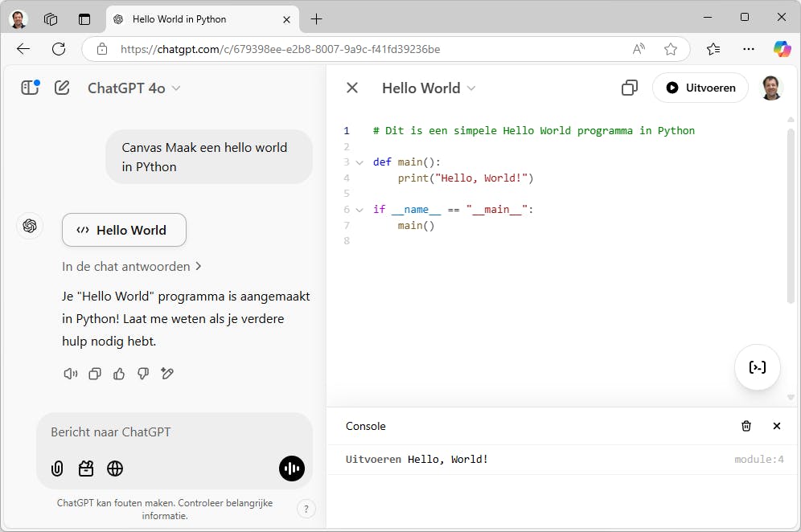Collapse the def main() code block
Image resolution: width=801 pixels, height=532 pixels.
tap(359, 162)
